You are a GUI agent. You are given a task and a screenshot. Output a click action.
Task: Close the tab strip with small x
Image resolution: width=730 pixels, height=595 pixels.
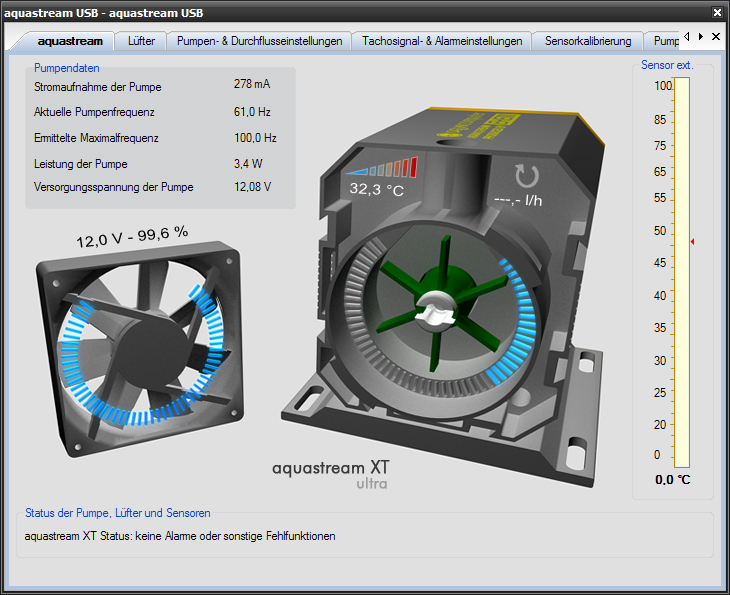(x=716, y=37)
